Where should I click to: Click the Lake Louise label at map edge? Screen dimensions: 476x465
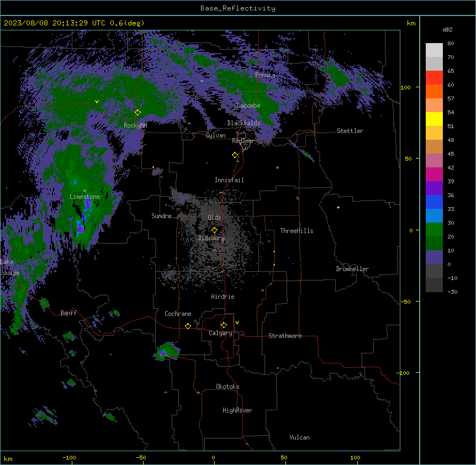[x=10, y=267]
